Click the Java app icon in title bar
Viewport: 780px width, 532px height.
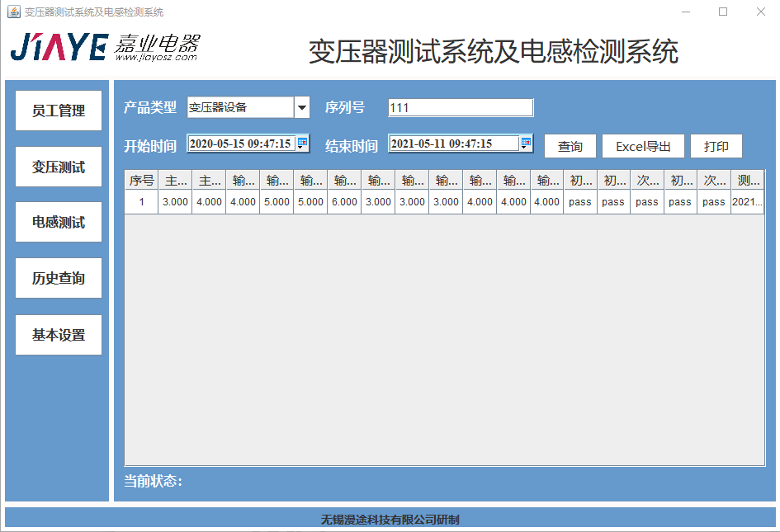[x=13, y=12]
